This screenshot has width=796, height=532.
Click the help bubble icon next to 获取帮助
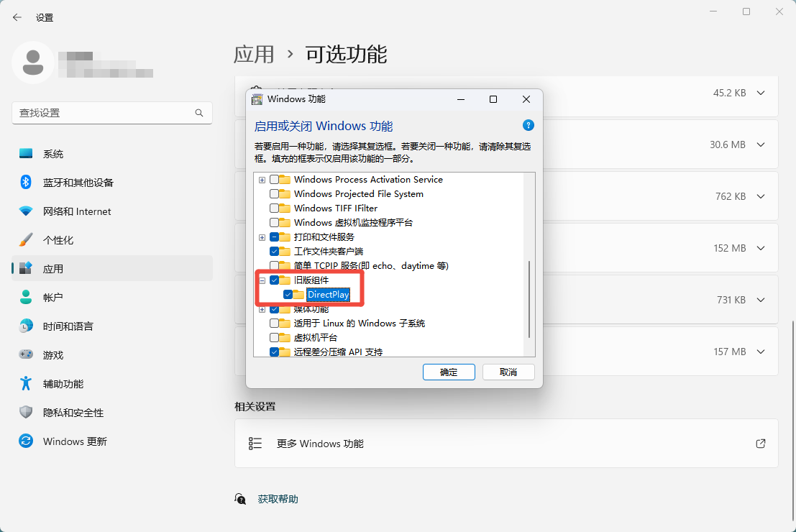[x=241, y=499]
